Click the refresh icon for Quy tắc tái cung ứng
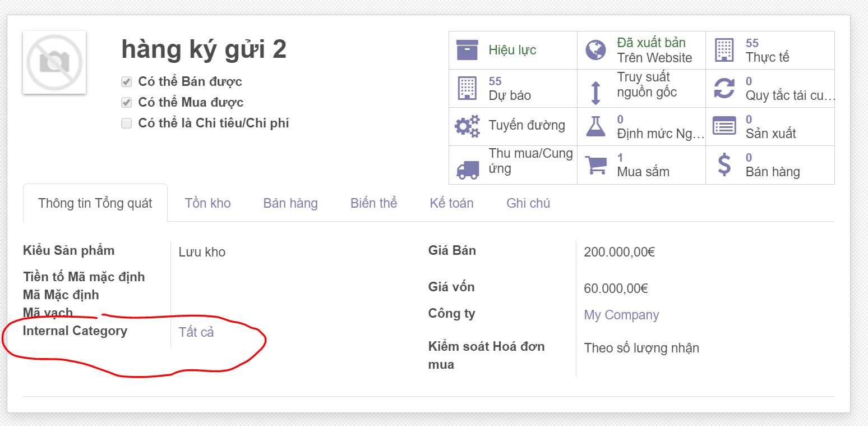The image size is (868, 426). coord(724,88)
